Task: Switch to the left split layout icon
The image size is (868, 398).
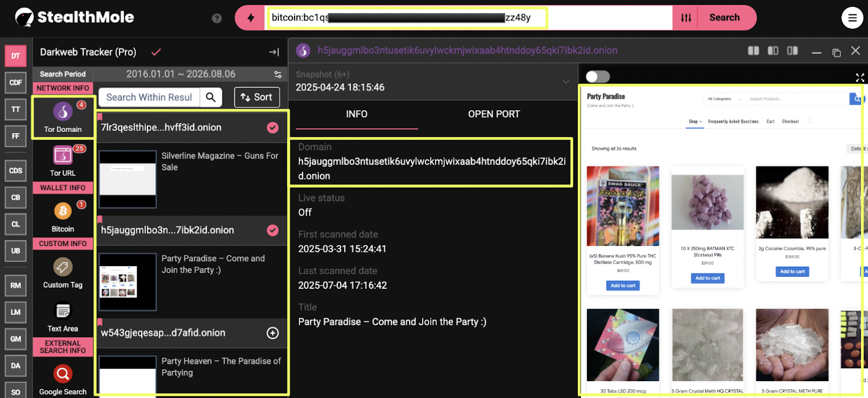Action: (754, 50)
